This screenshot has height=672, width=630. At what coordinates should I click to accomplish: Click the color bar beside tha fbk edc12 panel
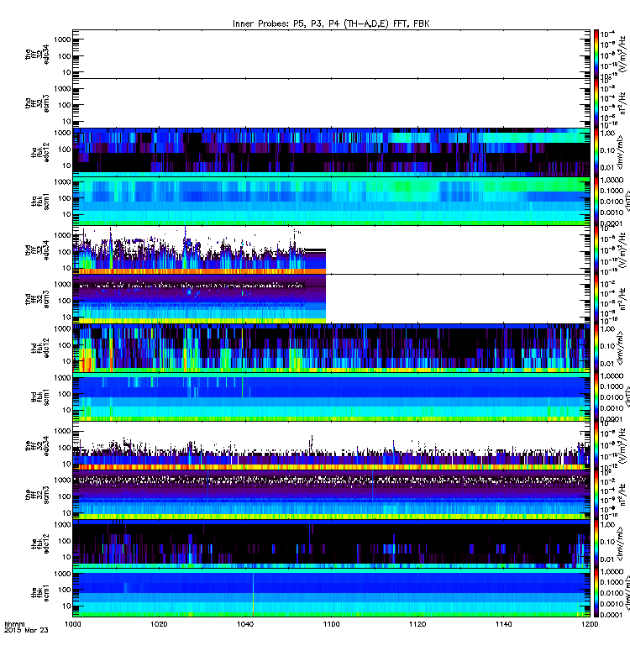(596, 152)
